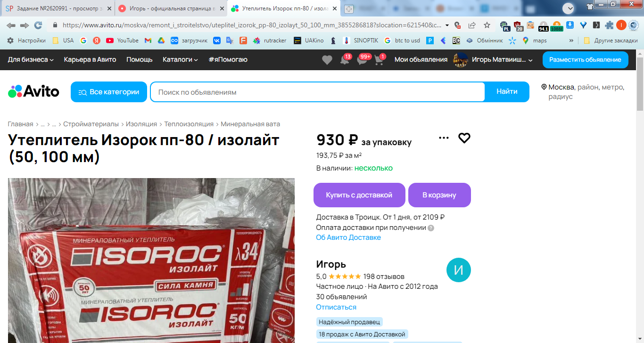Open the orange browser profile avatar
The height and width of the screenshot is (343, 644).
tap(621, 25)
